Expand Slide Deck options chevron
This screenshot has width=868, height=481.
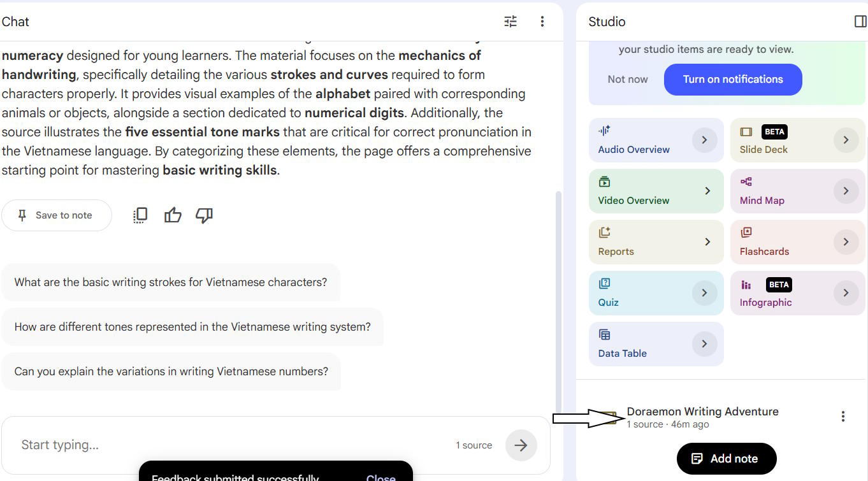[x=846, y=140]
